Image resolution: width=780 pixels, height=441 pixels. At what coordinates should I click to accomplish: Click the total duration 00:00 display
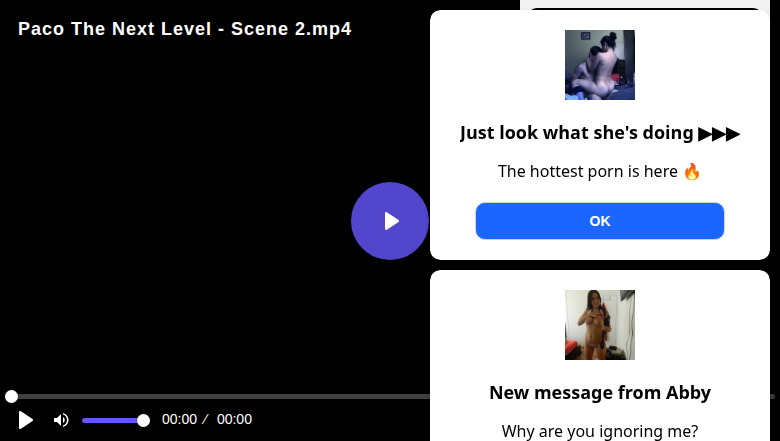(x=234, y=420)
